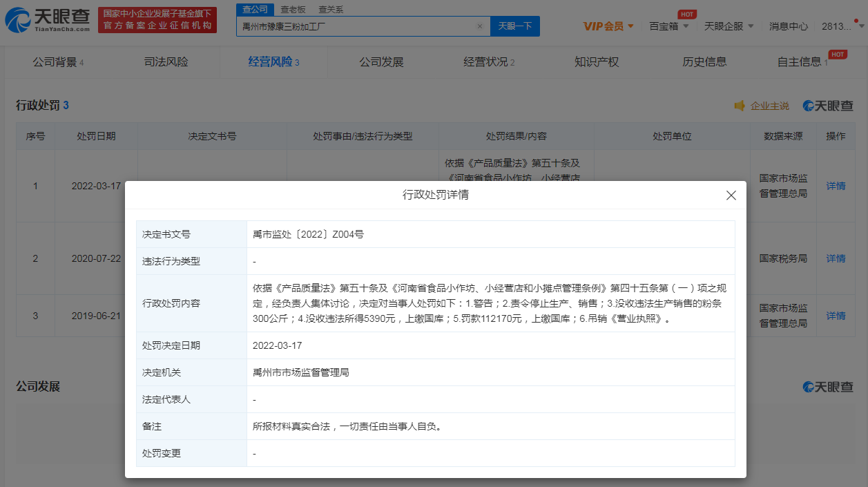
Task: Open 消息中心 message center
Action: (x=789, y=26)
